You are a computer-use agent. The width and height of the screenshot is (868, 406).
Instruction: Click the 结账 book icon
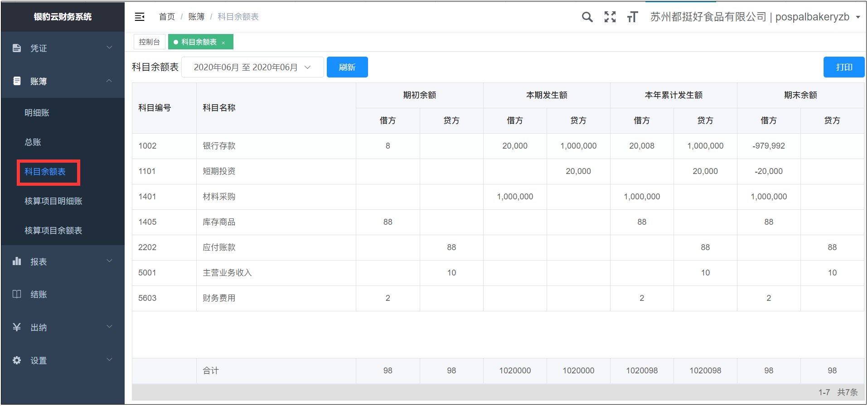tap(17, 294)
